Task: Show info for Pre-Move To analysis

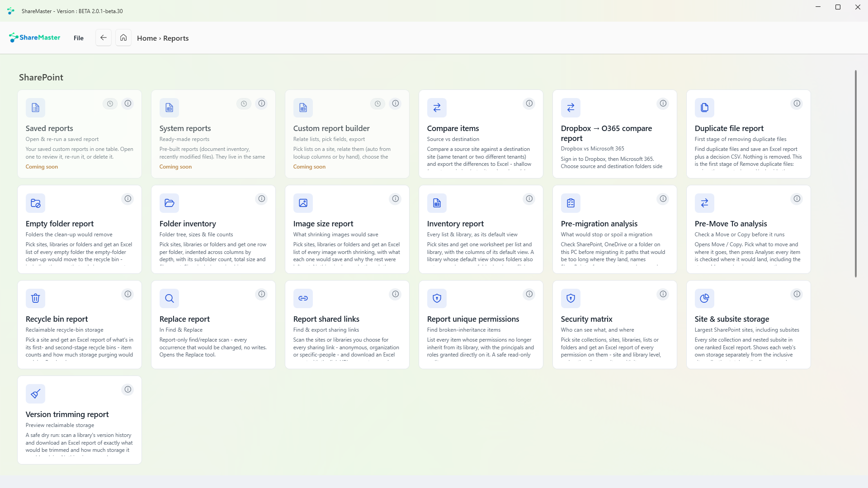Action: pyautogui.click(x=797, y=199)
